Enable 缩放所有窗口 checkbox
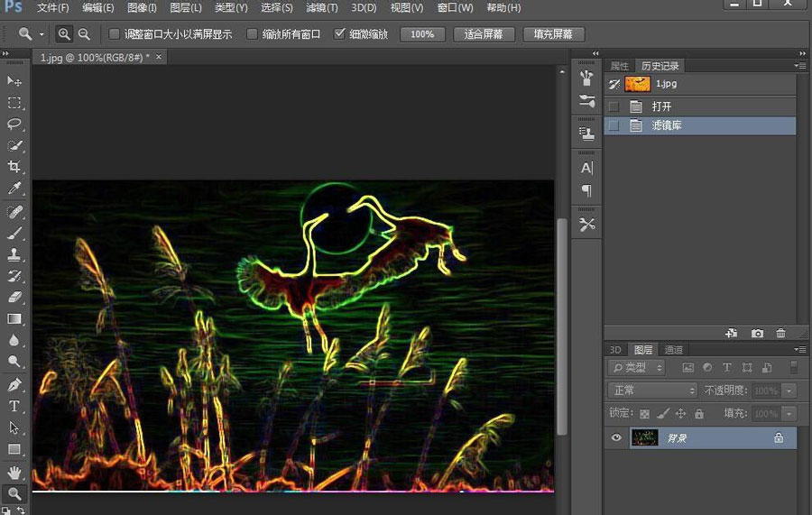Screen dimensions: 812x515 coord(250,34)
